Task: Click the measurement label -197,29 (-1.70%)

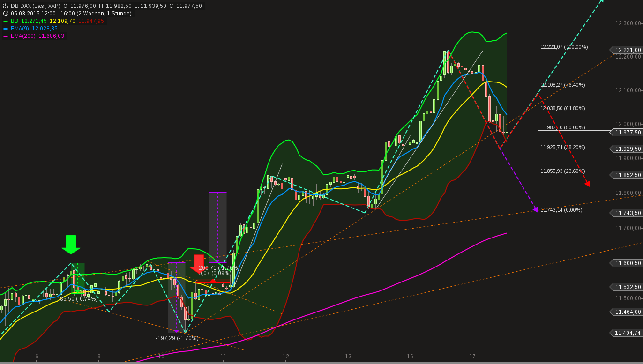Action: click(x=177, y=338)
